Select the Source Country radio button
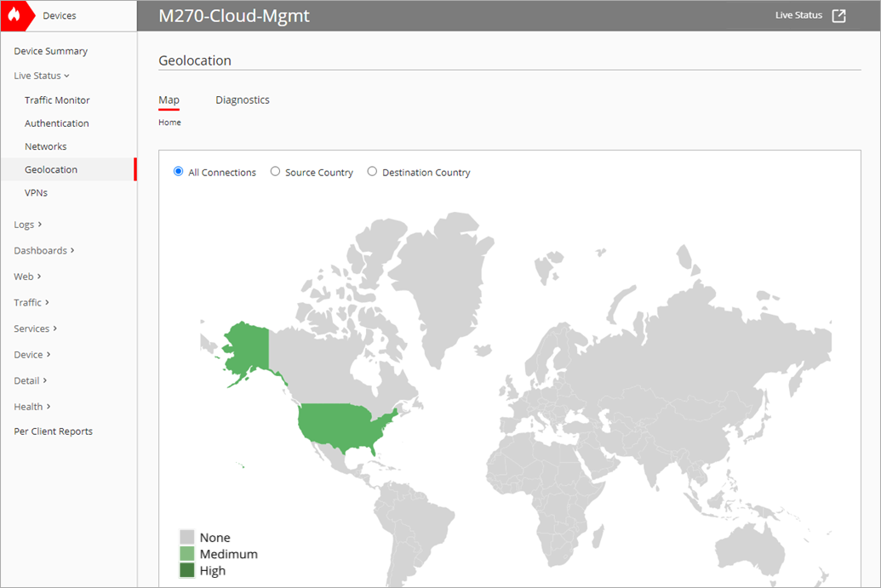Image resolution: width=881 pixels, height=588 pixels. click(275, 171)
